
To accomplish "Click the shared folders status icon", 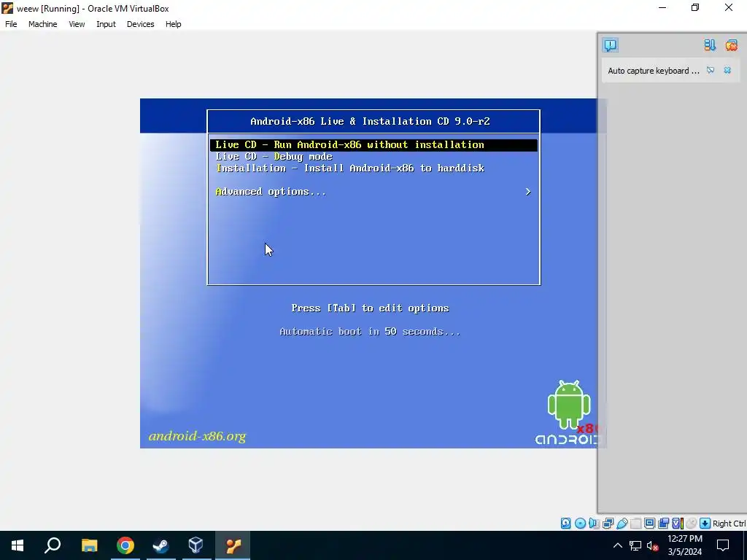I will [x=635, y=524].
